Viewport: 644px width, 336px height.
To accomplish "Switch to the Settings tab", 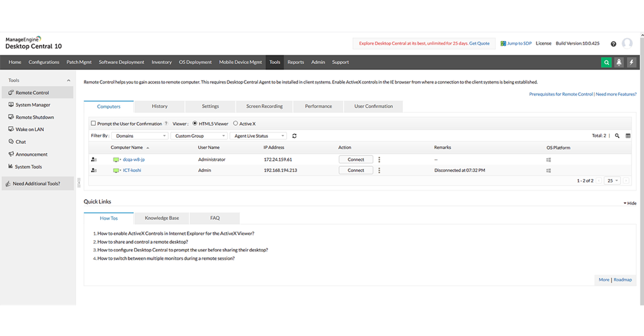I will point(211,106).
